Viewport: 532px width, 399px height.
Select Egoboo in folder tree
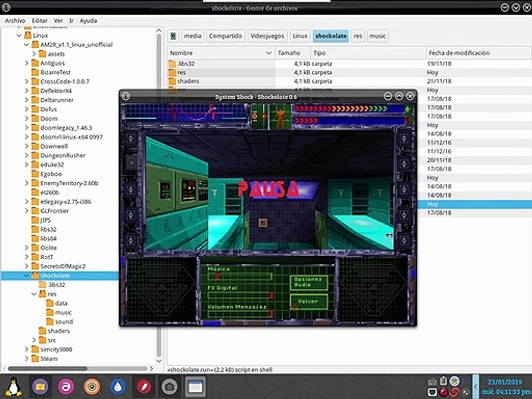(47, 174)
